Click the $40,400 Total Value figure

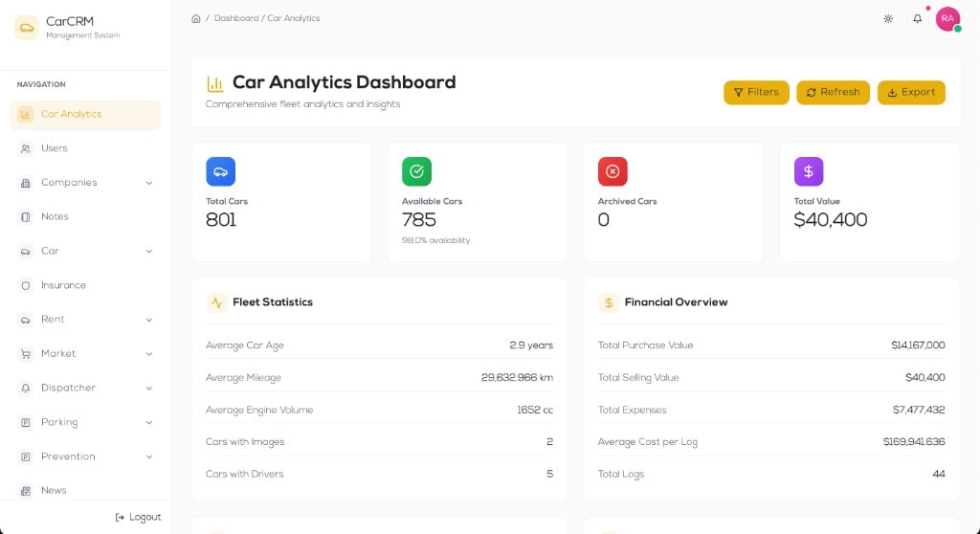tap(831, 220)
